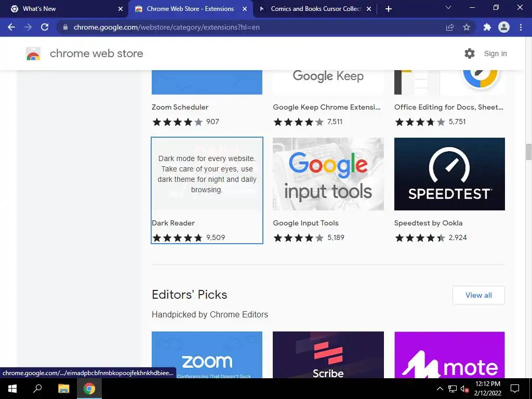
Task: Click the Google Input Tools title
Action: click(x=305, y=223)
